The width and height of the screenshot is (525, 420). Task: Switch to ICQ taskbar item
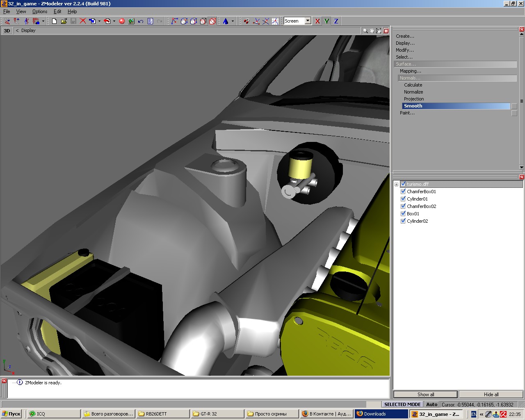pyautogui.click(x=53, y=414)
